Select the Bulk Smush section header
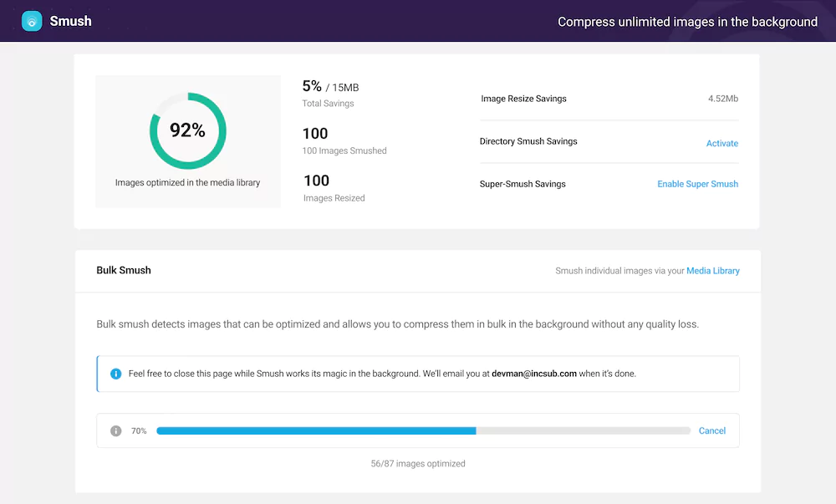The height and width of the screenshot is (504, 836). (x=124, y=270)
